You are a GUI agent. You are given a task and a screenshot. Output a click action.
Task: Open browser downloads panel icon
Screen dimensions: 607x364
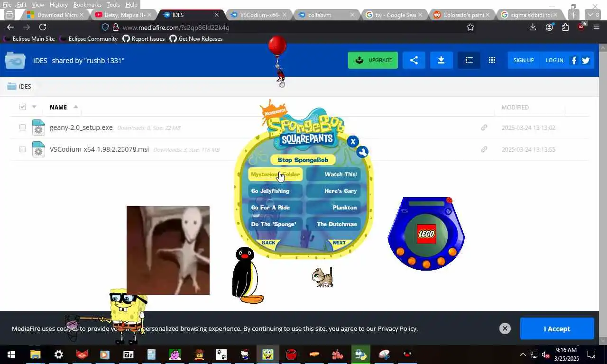533,27
